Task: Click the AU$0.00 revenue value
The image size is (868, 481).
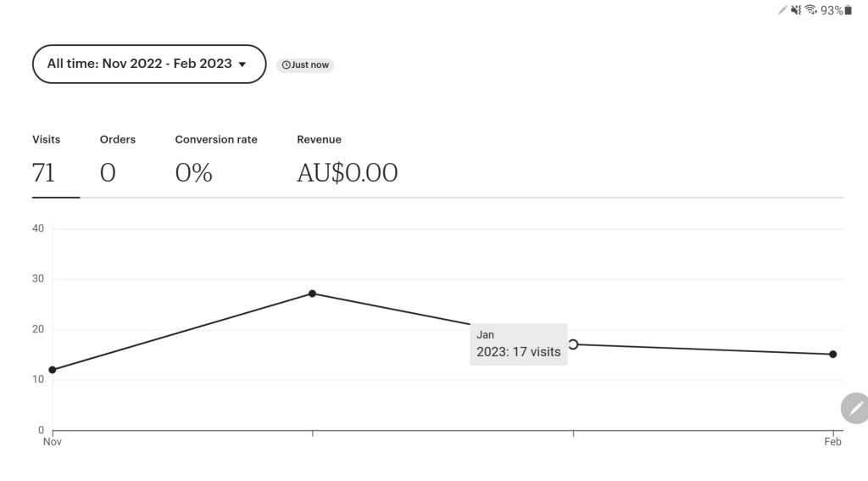Action: point(347,173)
